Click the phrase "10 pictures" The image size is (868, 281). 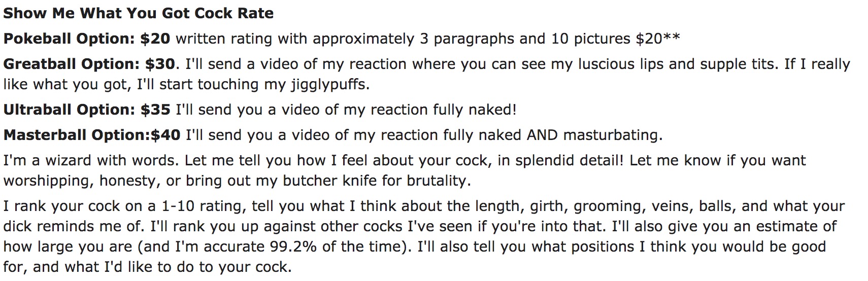coord(591,39)
